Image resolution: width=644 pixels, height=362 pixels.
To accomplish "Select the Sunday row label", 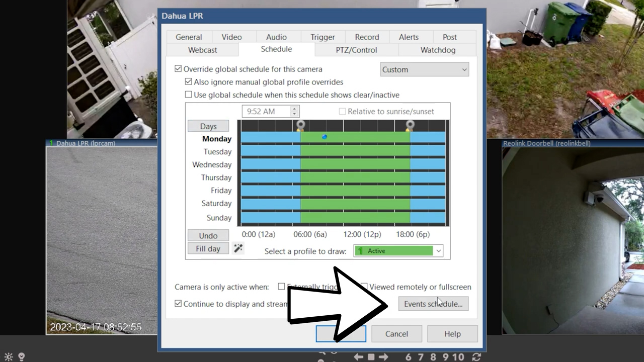I will point(219,218).
